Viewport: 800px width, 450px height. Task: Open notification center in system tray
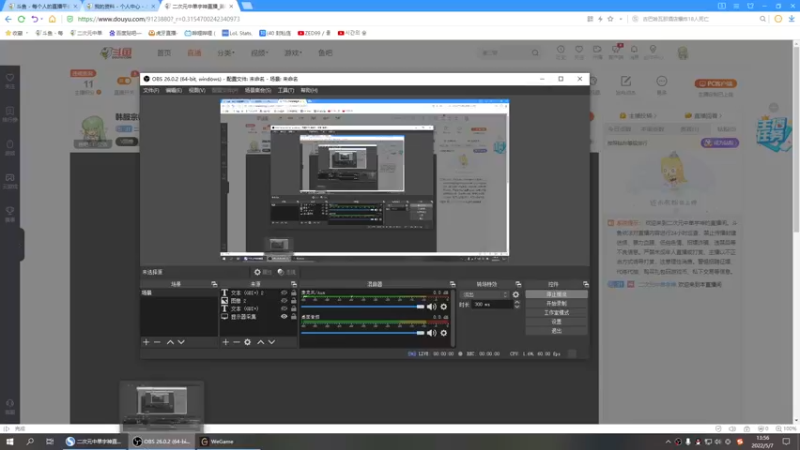click(x=786, y=441)
